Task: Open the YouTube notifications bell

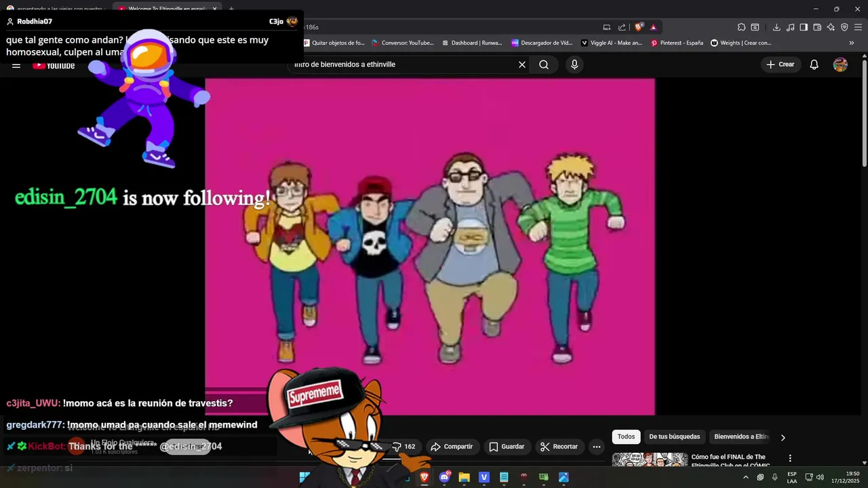Action: click(814, 64)
